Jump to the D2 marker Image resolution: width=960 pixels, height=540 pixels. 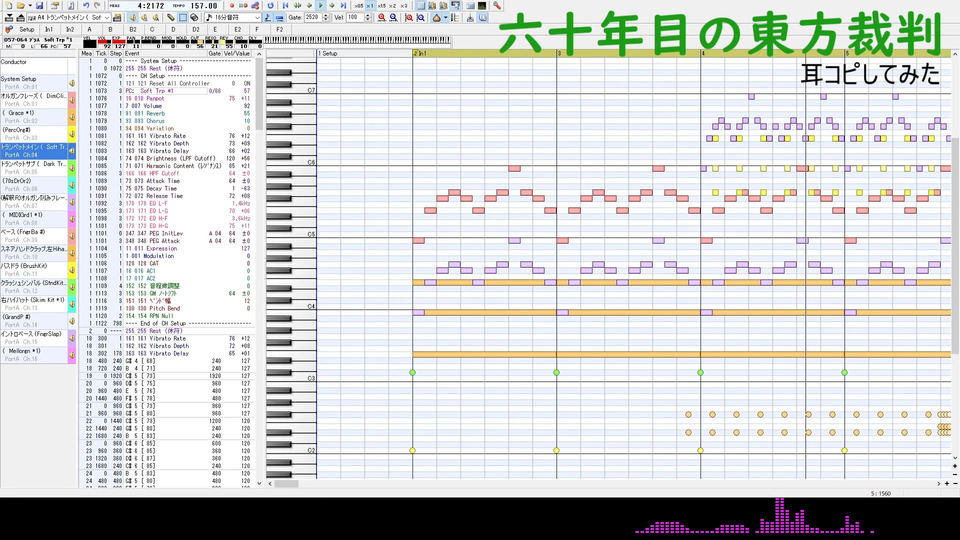click(x=195, y=29)
